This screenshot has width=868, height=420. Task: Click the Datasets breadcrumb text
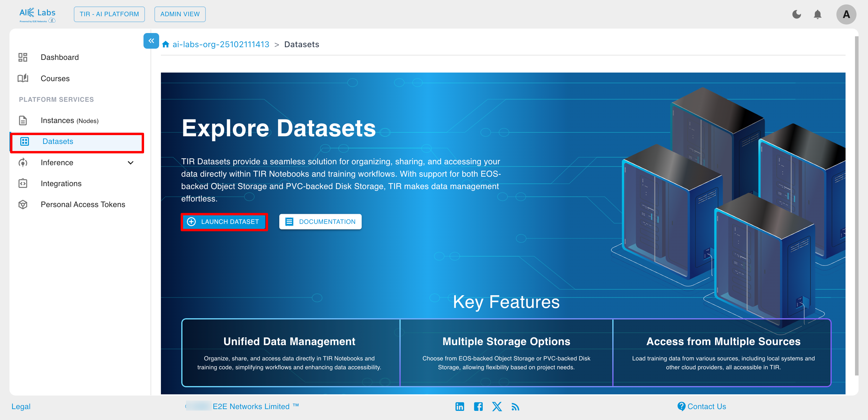coord(301,45)
